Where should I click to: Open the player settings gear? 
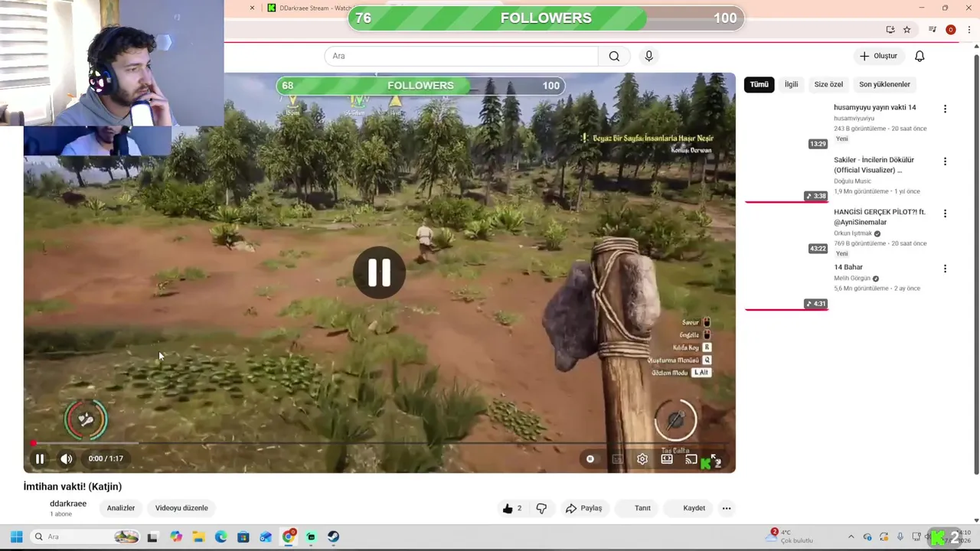[642, 458]
